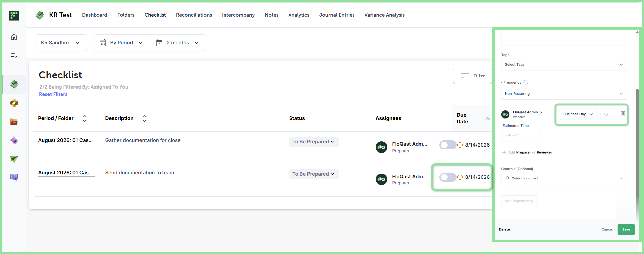The height and width of the screenshot is (254, 644).
Task: Change status of Send documentation row
Action: pyautogui.click(x=314, y=174)
